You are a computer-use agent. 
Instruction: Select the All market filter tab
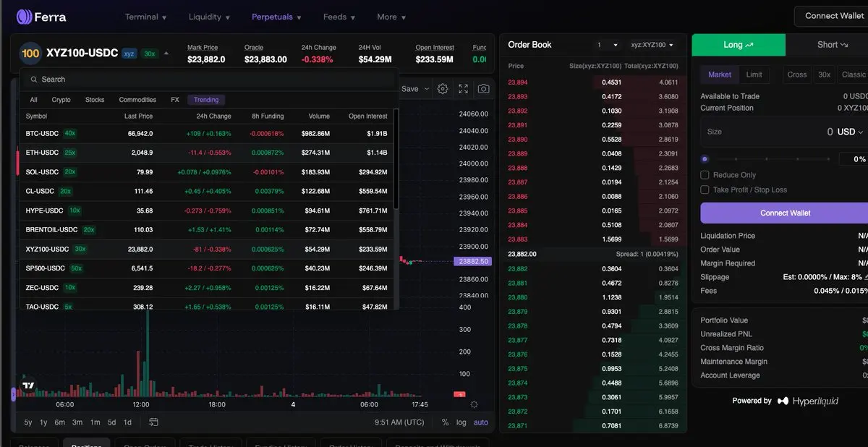click(34, 100)
